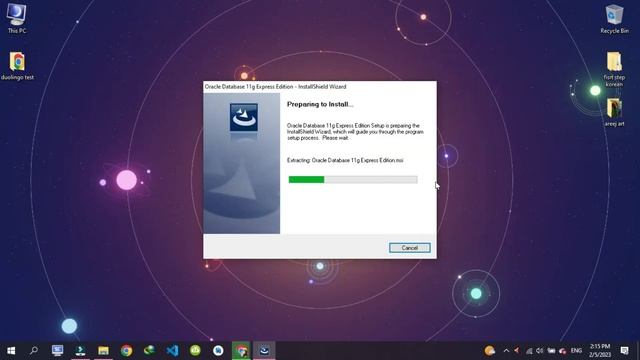Open the weather widget in the taskbar
The height and width of the screenshot is (360, 640).
point(489,351)
